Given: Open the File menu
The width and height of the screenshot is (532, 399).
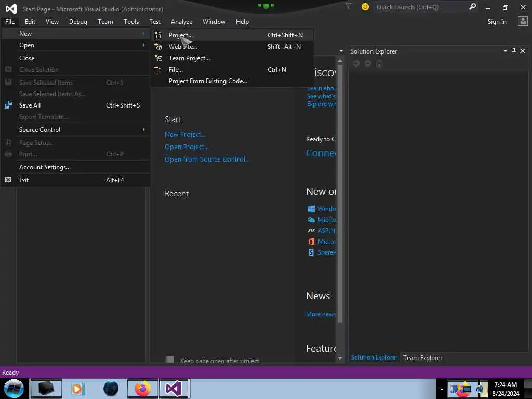Looking at the screenshot, I should (10, 22).
